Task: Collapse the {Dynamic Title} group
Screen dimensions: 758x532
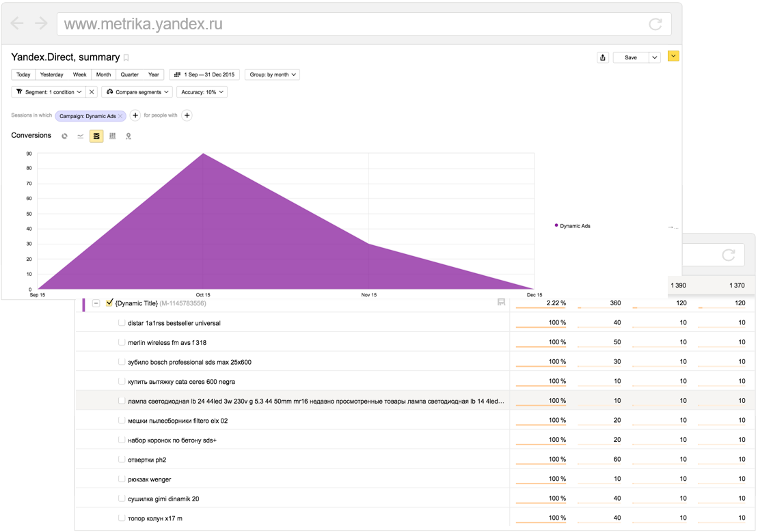Action: tap(96, 303)
